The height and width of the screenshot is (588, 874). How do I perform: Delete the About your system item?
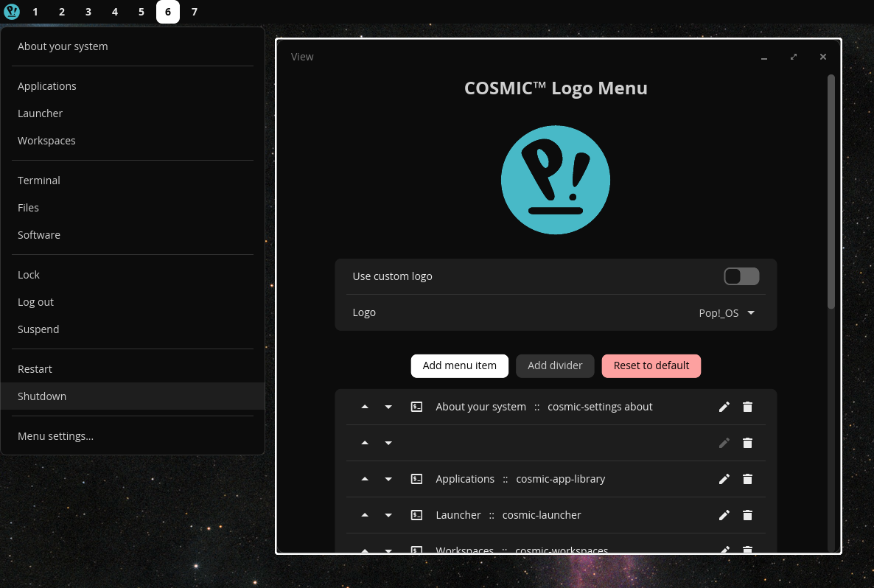tap(747, 407)
